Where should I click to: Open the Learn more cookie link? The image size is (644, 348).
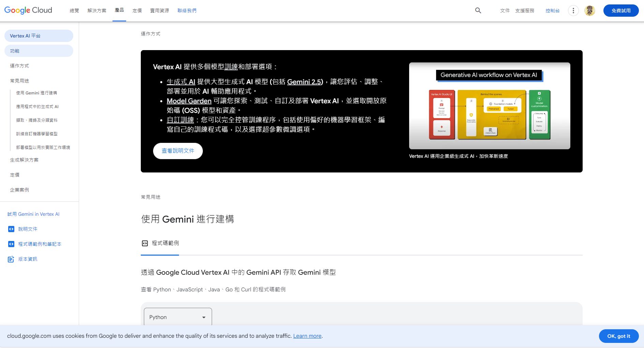pyautogui.click(x=307, y=336)
